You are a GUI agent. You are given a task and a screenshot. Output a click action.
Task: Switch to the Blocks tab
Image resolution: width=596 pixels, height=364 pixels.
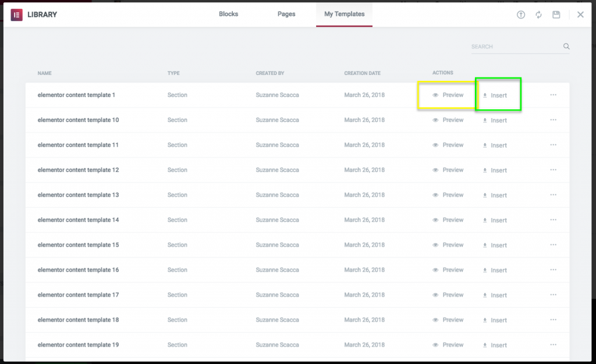click(228, 14)
